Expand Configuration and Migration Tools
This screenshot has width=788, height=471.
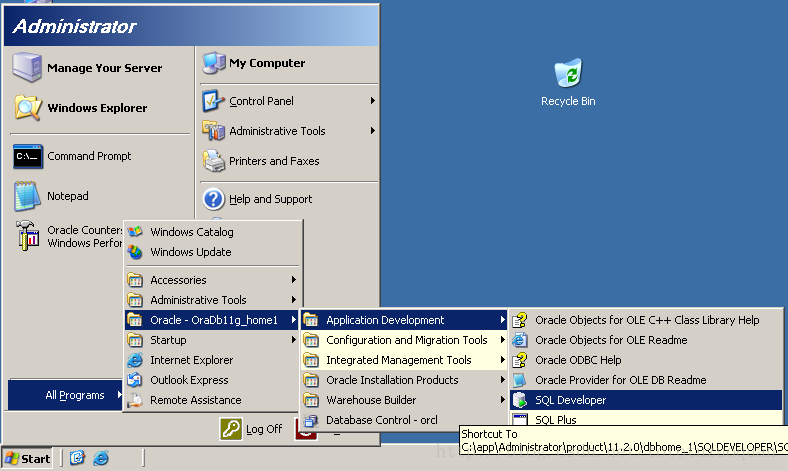pyautogui.click(x=404, y=340)
